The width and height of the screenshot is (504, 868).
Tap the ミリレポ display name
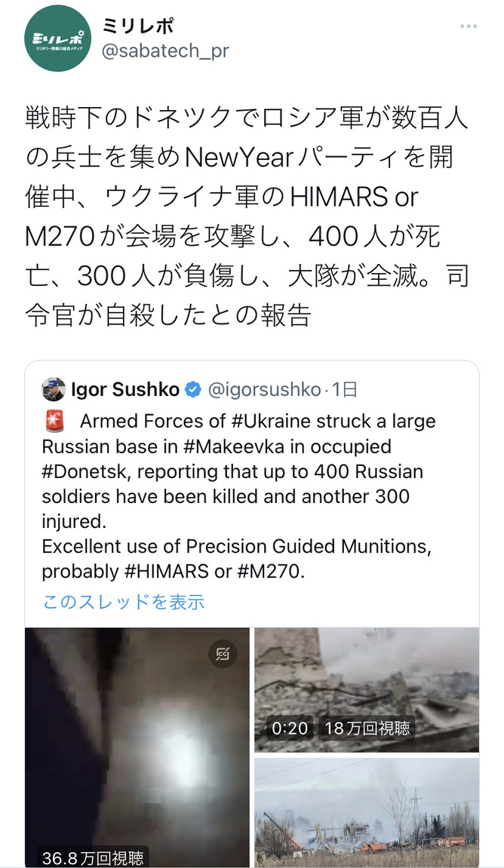coord(137,25)
